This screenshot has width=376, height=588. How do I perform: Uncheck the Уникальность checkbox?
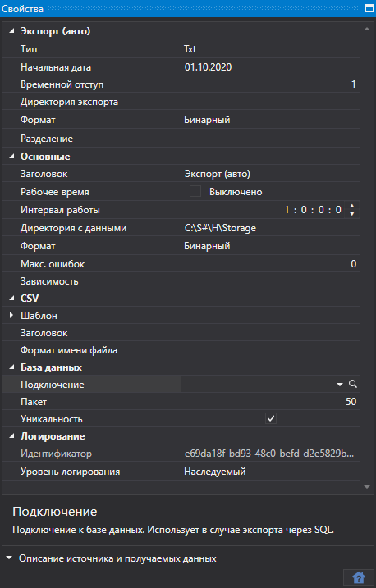pyautogui.click(x=271, y=418)
